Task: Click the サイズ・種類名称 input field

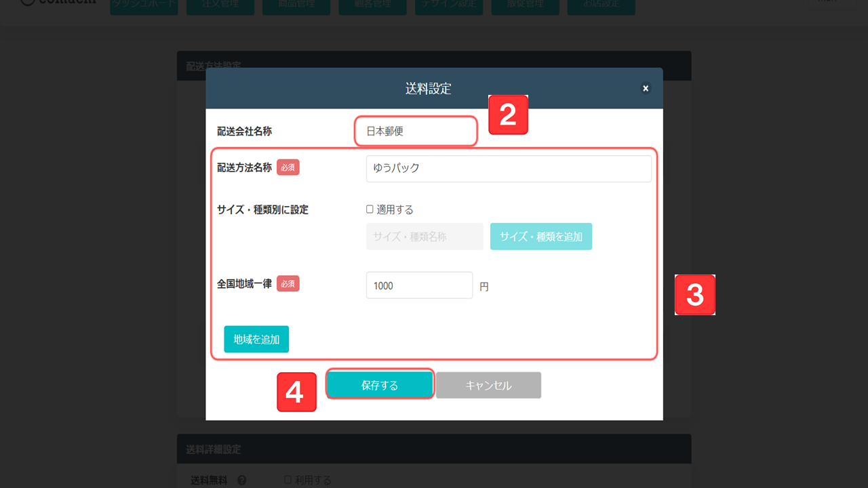Action: point(425,237)
